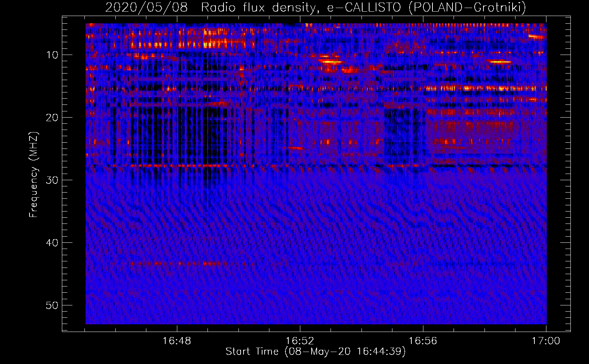Click the 16:56 time tick label

point(423,341)
